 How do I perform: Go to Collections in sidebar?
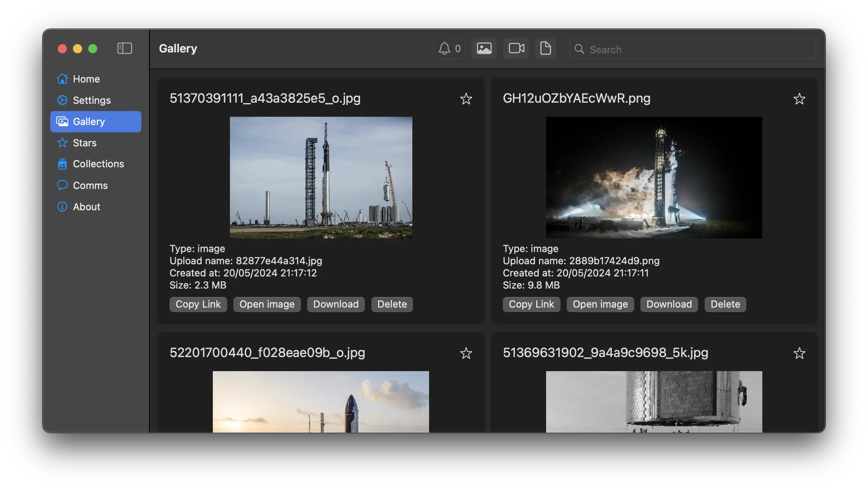98,164
